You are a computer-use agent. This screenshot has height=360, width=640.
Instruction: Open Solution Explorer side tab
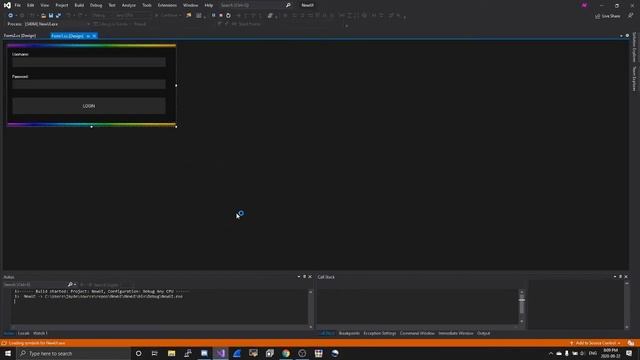[x=634, y=48]
